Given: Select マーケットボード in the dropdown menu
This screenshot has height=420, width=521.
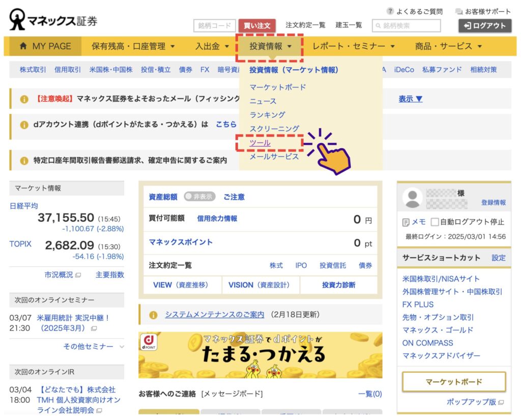Looking at the screenshot, I should (x=278, y=87).
